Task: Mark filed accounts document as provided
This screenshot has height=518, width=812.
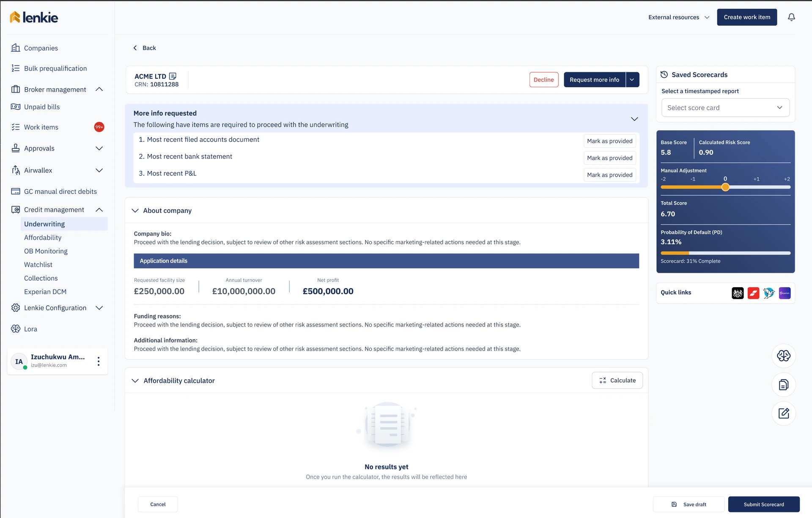Action: tap(609, 141)
